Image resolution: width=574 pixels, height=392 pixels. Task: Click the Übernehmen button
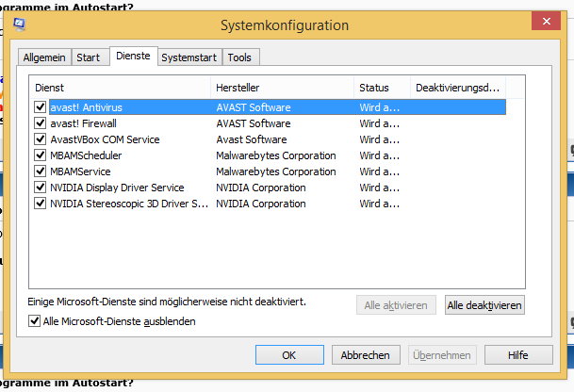[442, 354]
